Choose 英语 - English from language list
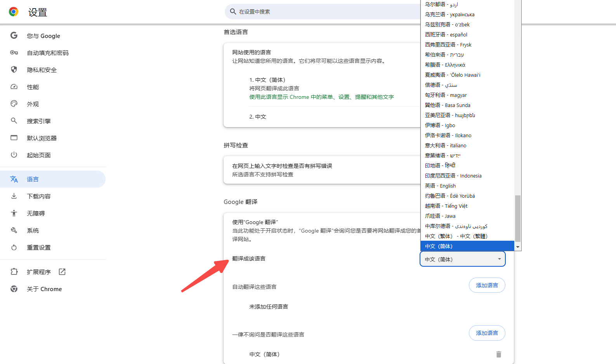This screenshot has width=616, height=364. (467, 186)
